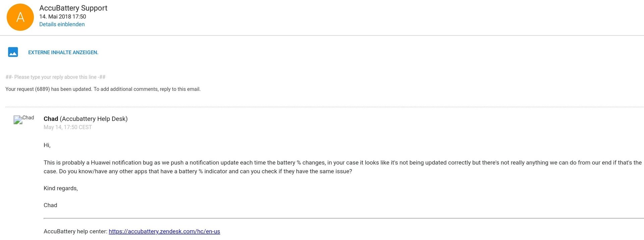This screenshot has height=240, width=644.
Task: Click the Chad signature below Kind regards
Action: pyautogui.click(x=50, y=205)
